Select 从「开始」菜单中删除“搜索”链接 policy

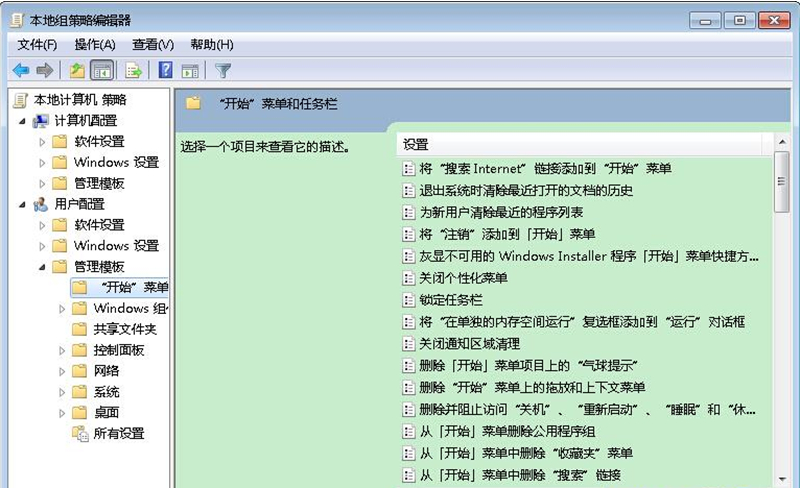520,475
